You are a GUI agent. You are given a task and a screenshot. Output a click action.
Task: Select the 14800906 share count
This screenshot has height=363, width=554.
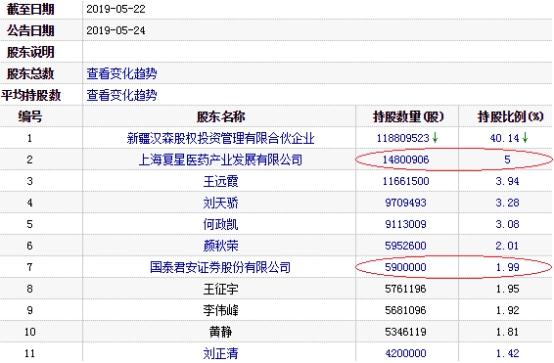[x=406, y=160]
